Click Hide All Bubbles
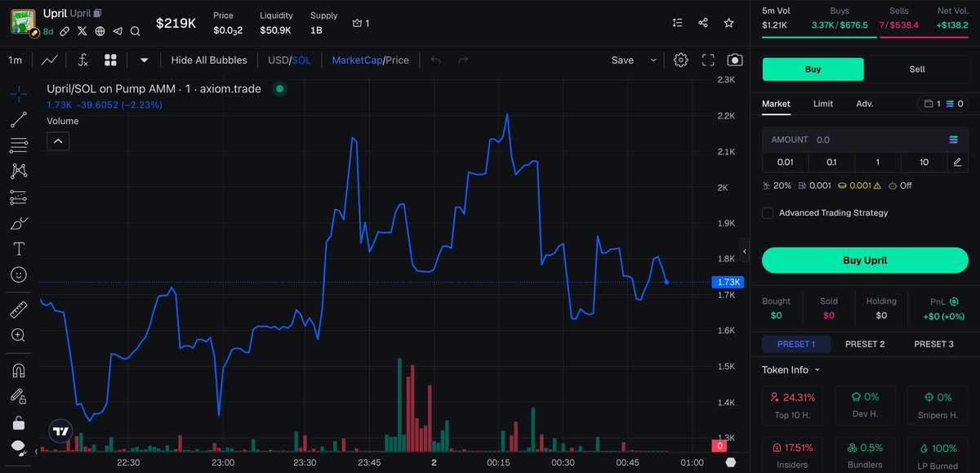This screenshot has width=980, height=473. [x=209, y=60]
